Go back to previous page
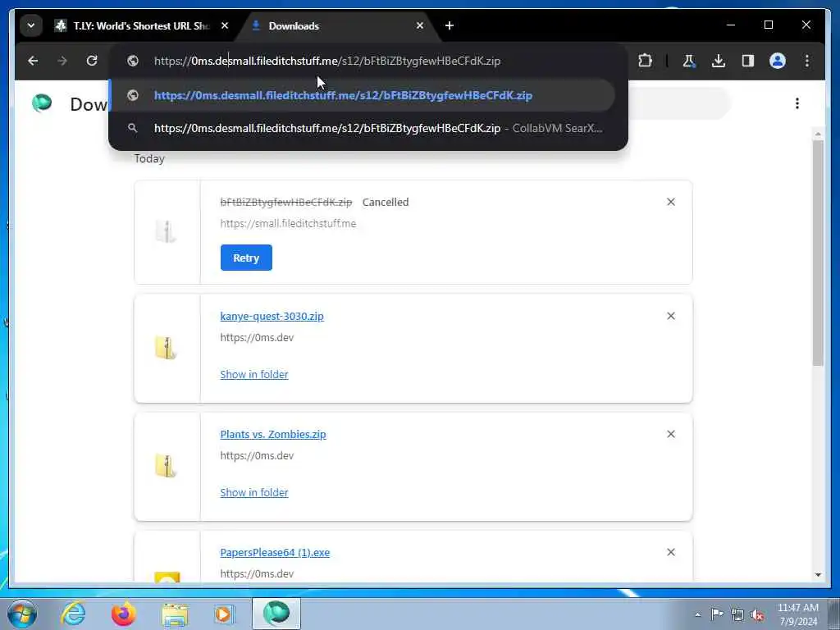 (33, 61)
